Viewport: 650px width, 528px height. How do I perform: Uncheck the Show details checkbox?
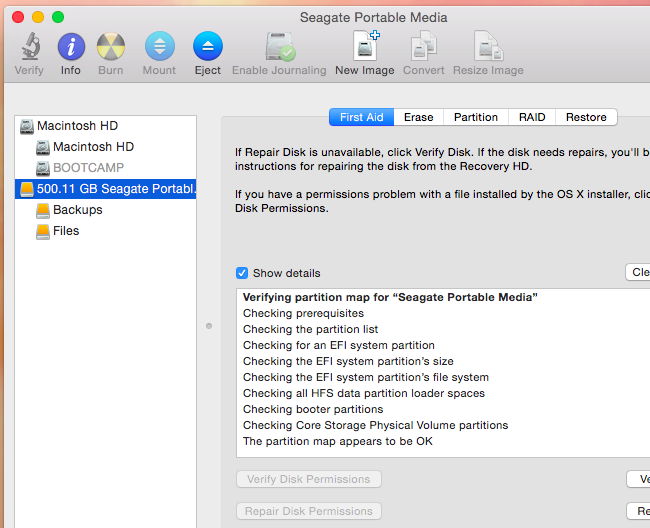242,273
